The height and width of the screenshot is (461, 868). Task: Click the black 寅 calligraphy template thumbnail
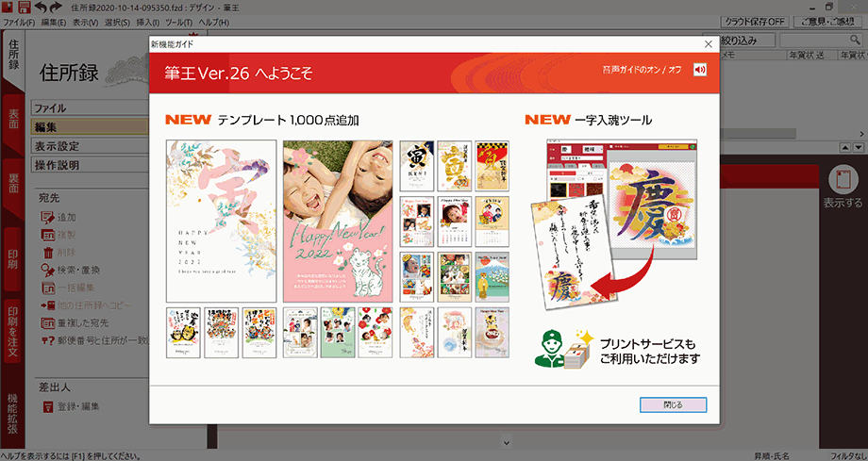point(417,166)
